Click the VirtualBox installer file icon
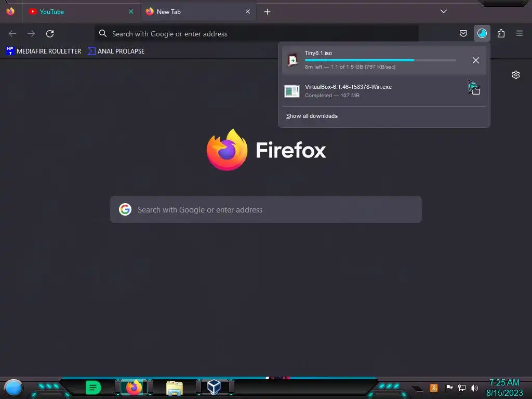 pos(292,91)
